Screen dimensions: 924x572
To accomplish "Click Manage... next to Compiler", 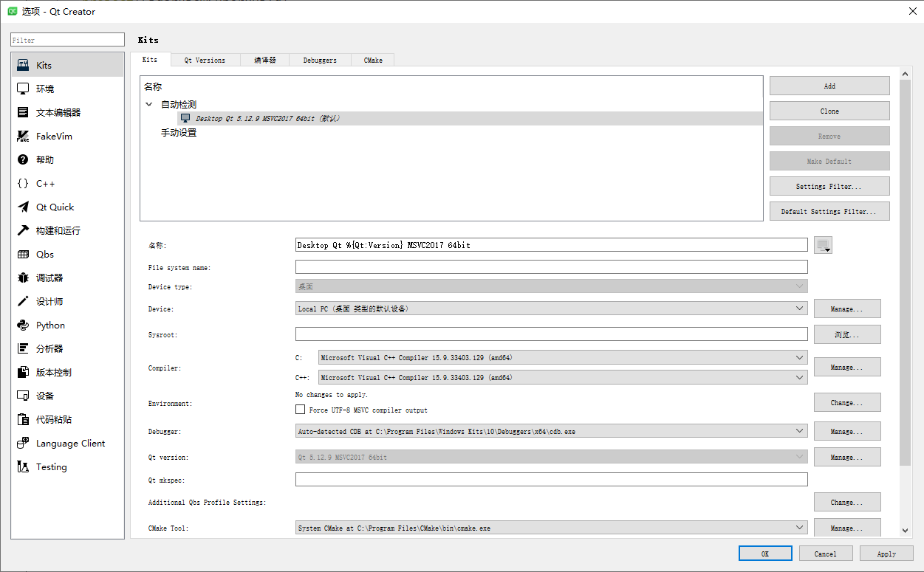I will tap(847, 367).
